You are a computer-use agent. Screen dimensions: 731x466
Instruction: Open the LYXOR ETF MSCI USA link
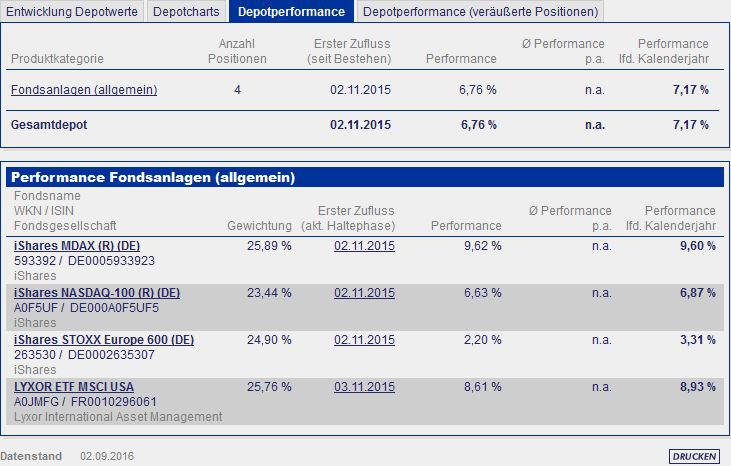tap(74, 387)
